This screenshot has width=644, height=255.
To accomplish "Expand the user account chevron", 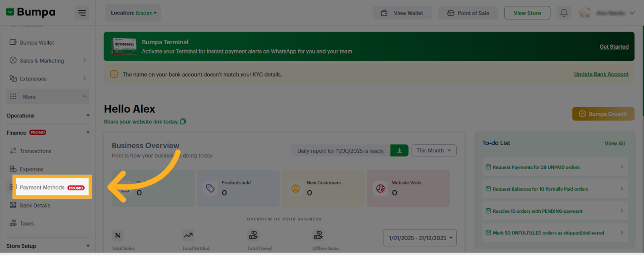I will (x=632, y=13).
